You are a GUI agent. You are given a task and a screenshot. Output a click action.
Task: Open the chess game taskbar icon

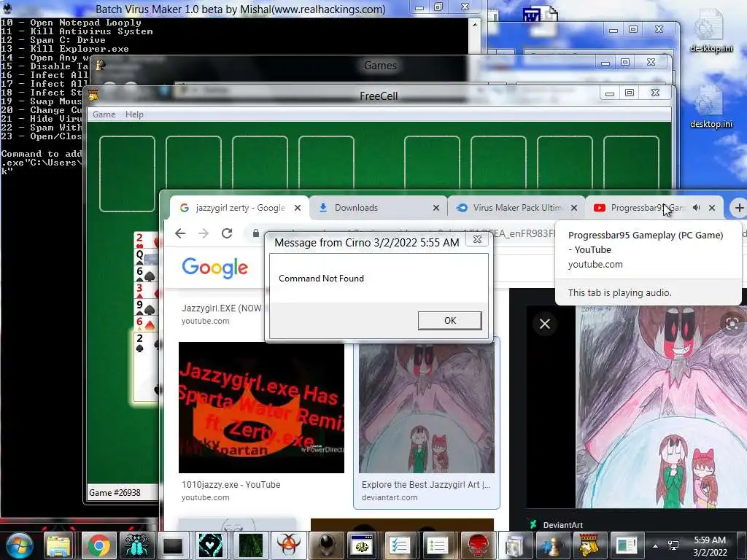pos(551,545)
